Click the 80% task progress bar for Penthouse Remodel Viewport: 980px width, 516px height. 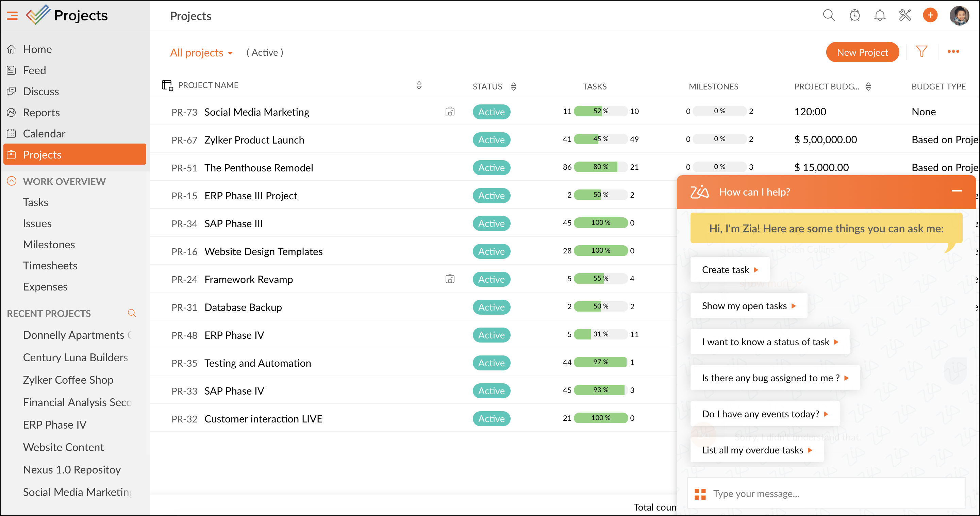(600, 167)
